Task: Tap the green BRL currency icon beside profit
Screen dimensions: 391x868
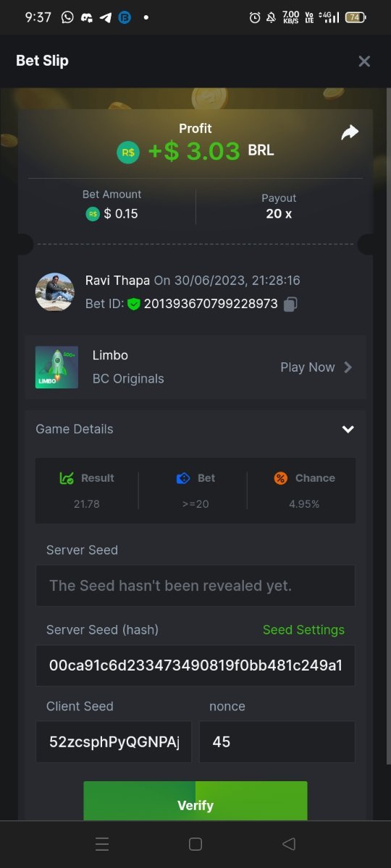Action: pos(128,152)
